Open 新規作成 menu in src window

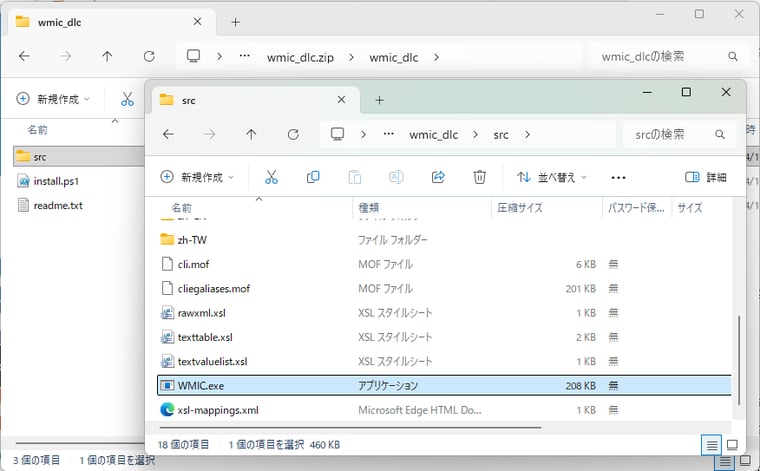(x=197, y=177)
